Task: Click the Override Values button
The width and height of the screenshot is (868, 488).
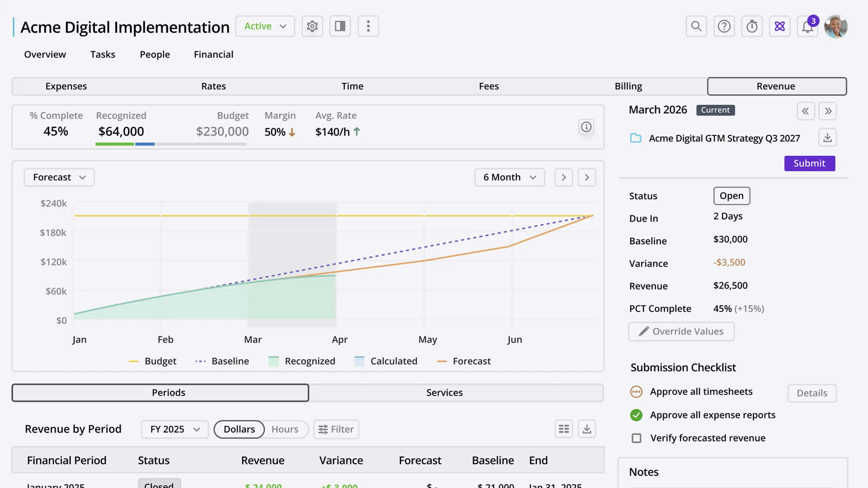Action: coord(681,331)
